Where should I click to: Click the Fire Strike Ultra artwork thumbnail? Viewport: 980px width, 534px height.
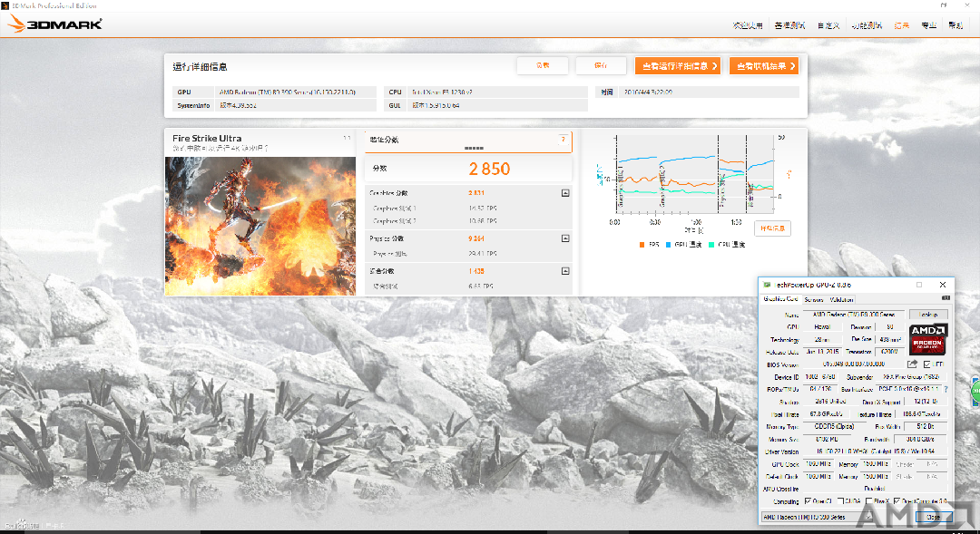[260, 226]
